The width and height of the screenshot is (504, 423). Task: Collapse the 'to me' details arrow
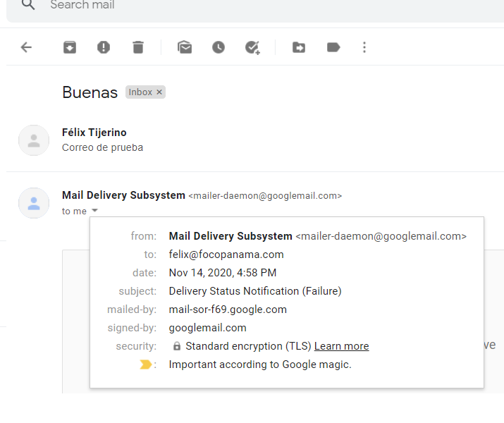pos(94,211)
